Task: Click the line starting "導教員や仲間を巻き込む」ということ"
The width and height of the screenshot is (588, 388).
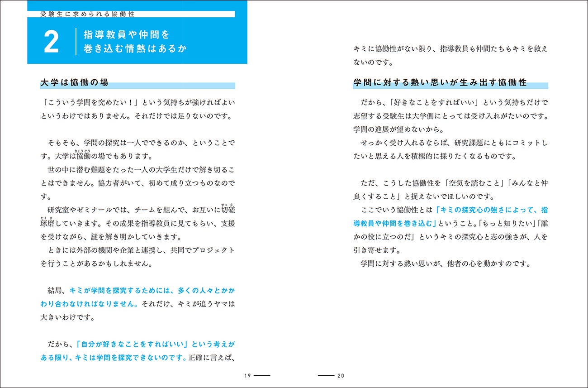Action: click(x=450, y=224)
